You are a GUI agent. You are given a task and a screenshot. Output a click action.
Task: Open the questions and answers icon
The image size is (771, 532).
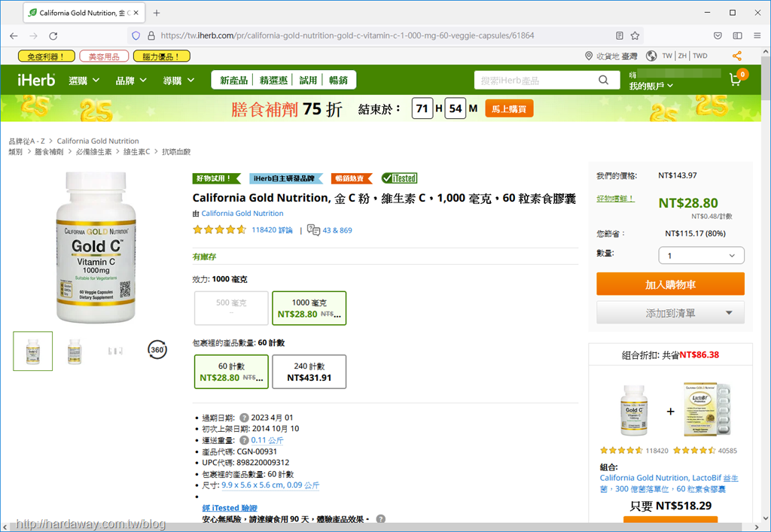click(313, 230)
